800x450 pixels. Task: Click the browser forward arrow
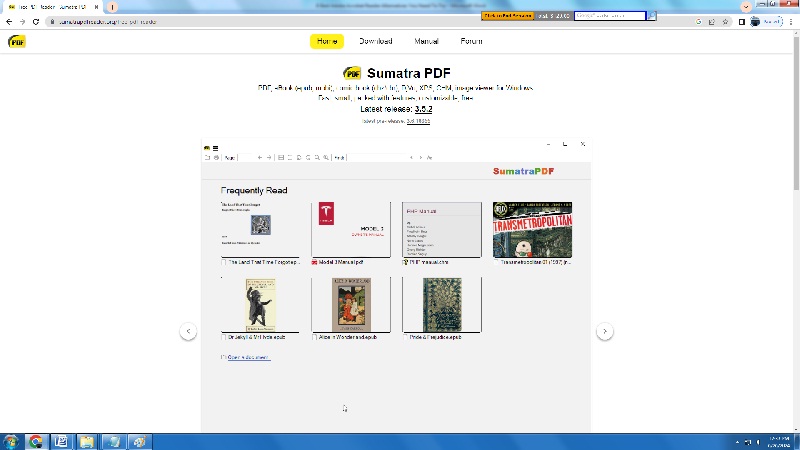coord(22,22)
